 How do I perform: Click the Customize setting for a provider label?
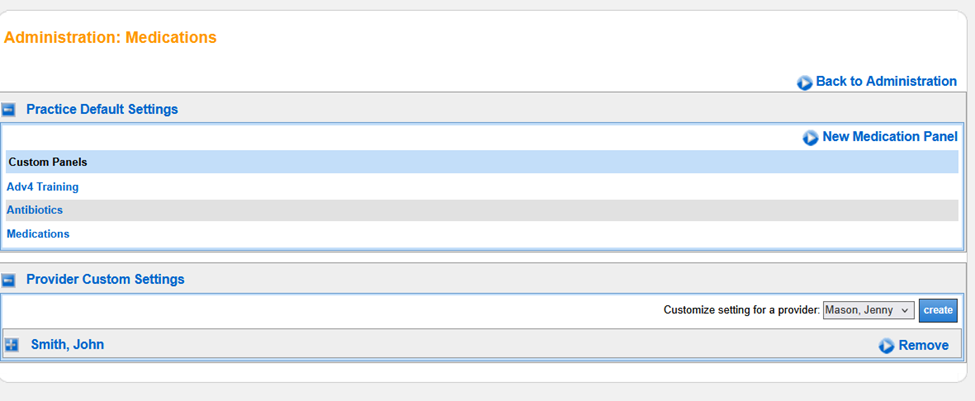click(741, 311)
